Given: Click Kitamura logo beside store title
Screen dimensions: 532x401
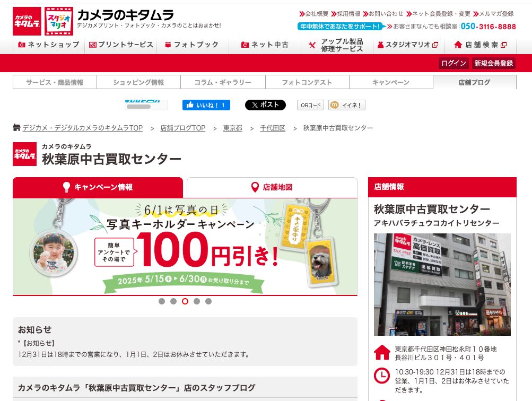Looking at the screenshot, I should coord(24,154).
